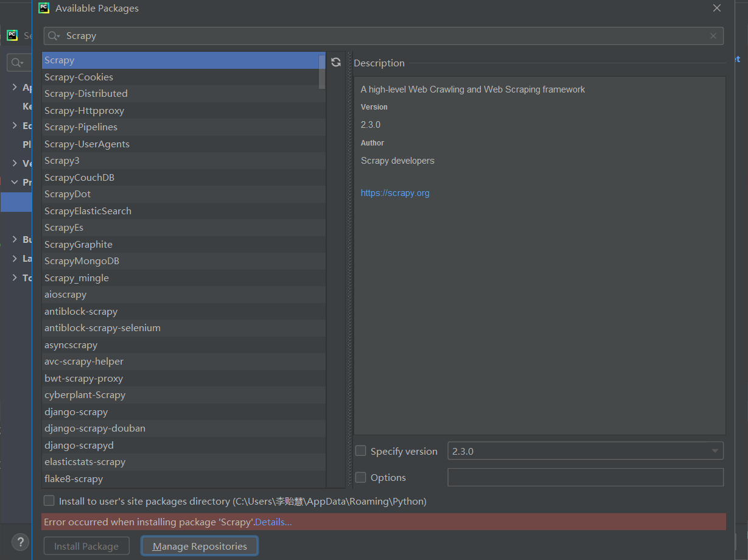Select the Scrapy-Httpproxy package
The image size is (748, 560).
[x=183, y=110]
